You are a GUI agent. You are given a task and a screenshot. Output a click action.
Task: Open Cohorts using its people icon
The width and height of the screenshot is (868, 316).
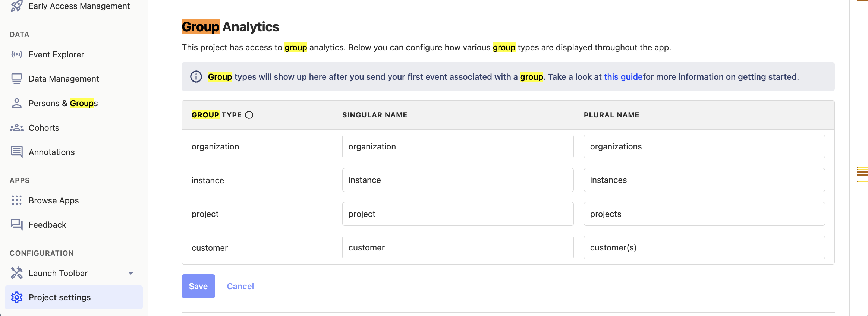point(16,128)
